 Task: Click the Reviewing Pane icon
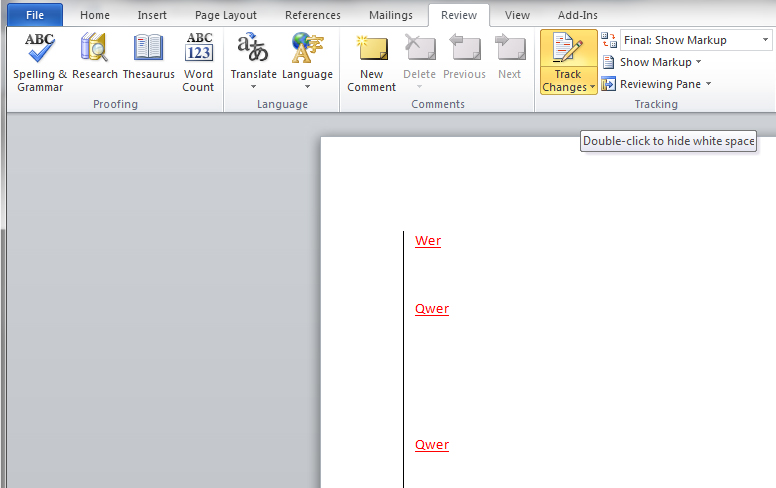pyautogui.click(x=609, y=84)
